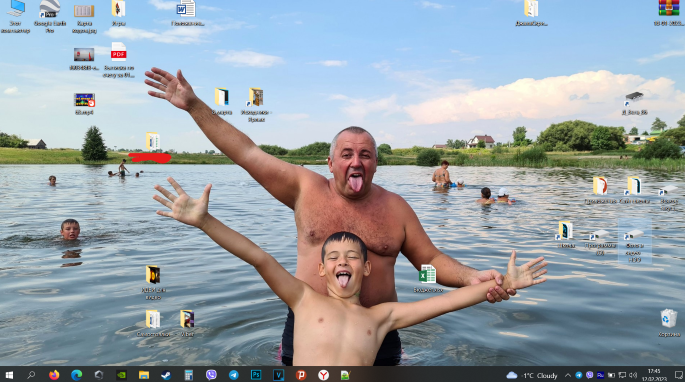Launch Firefox from the taskbar
This screenshot has height=382, width=685.
(54, 375)
